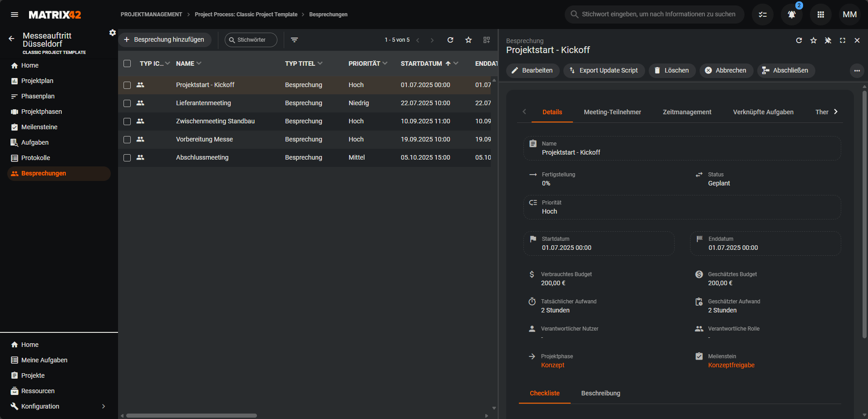
Task: Expand the Konfiguration menu item
Action: 104,406
